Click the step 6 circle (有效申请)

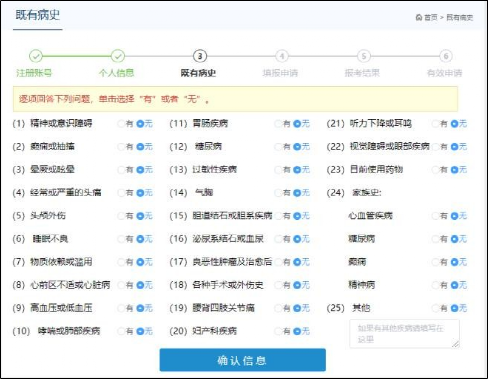pyautogui.click(x=446, y=56)
